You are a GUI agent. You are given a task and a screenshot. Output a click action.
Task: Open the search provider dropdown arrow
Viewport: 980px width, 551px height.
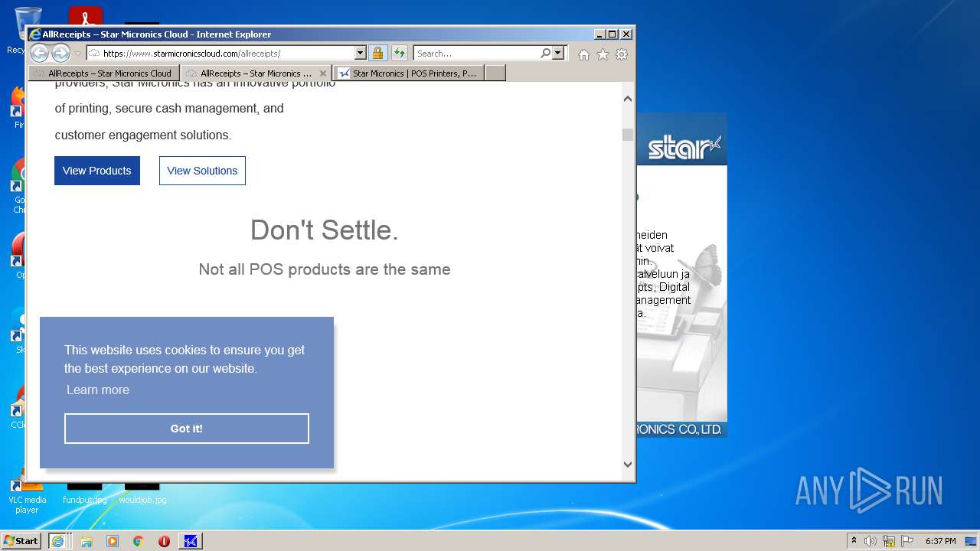point(558,54)
